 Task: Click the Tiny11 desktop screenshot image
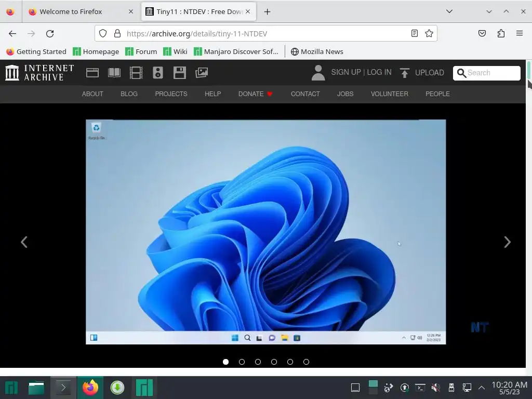tap(265, 232)
